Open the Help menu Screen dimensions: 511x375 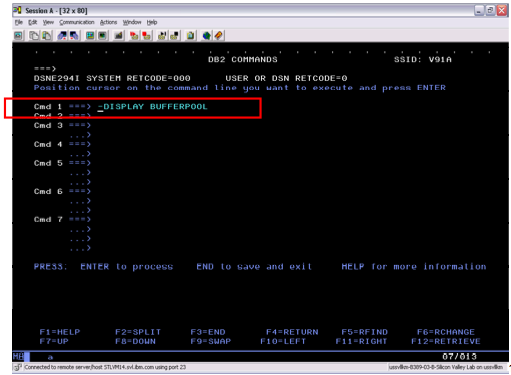click(152, 22)
